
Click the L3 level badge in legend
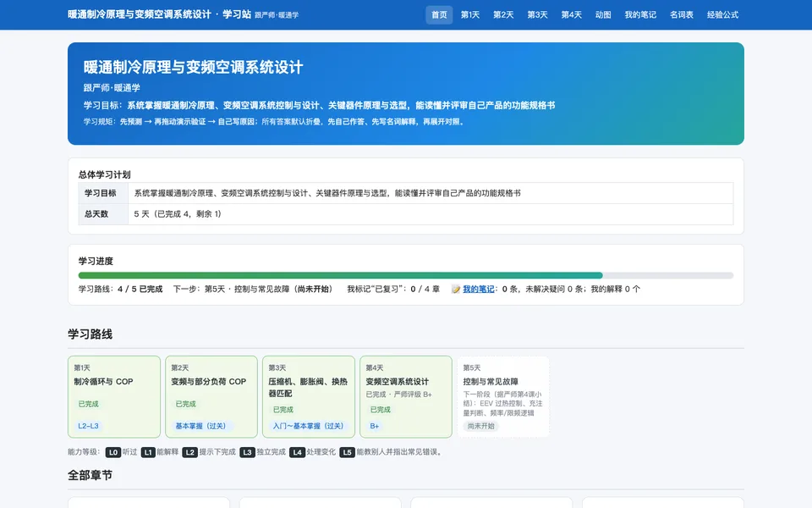[x=248, y=452]
